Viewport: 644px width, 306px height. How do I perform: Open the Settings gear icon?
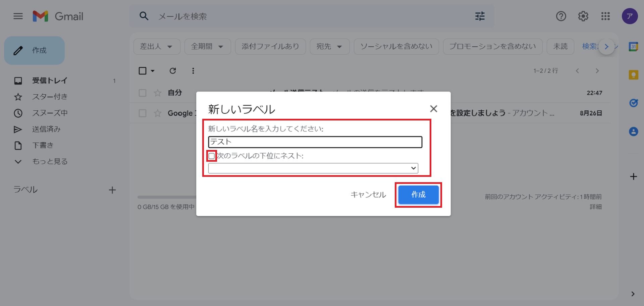583,16
